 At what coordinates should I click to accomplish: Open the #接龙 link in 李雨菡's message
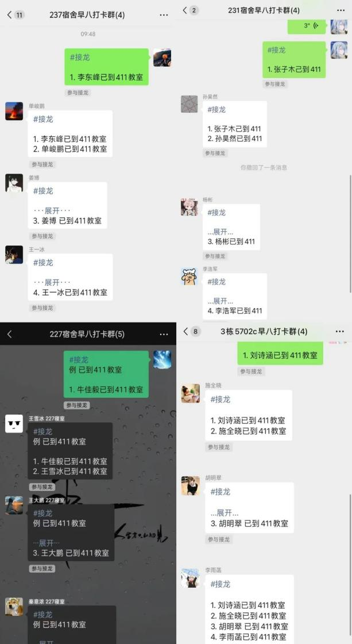click(x=221, y=584)
